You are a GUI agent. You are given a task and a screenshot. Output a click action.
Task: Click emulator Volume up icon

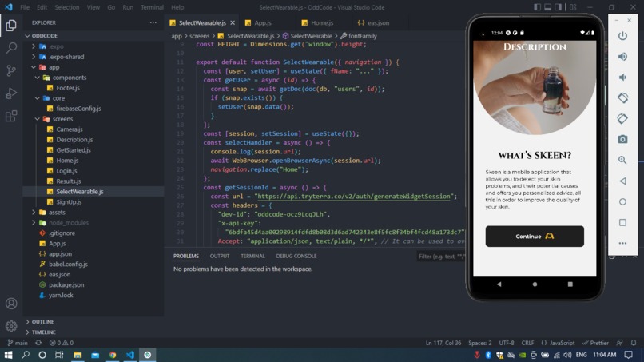click(622, 57)
